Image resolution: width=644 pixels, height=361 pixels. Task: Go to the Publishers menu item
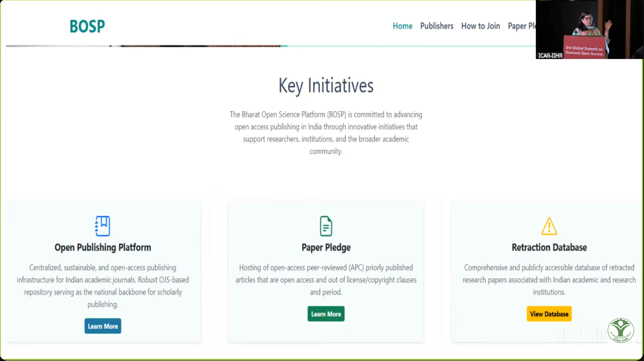pos(437,26)
